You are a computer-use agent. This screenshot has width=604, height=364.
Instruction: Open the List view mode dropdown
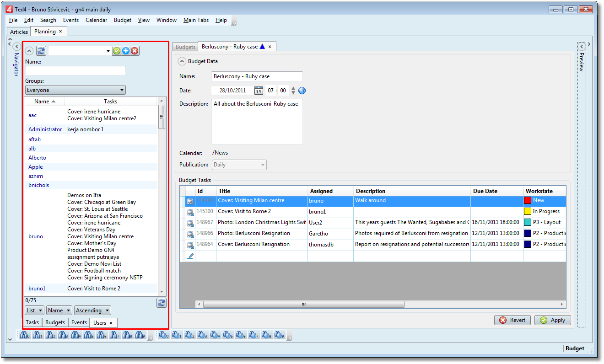point(34,310)
